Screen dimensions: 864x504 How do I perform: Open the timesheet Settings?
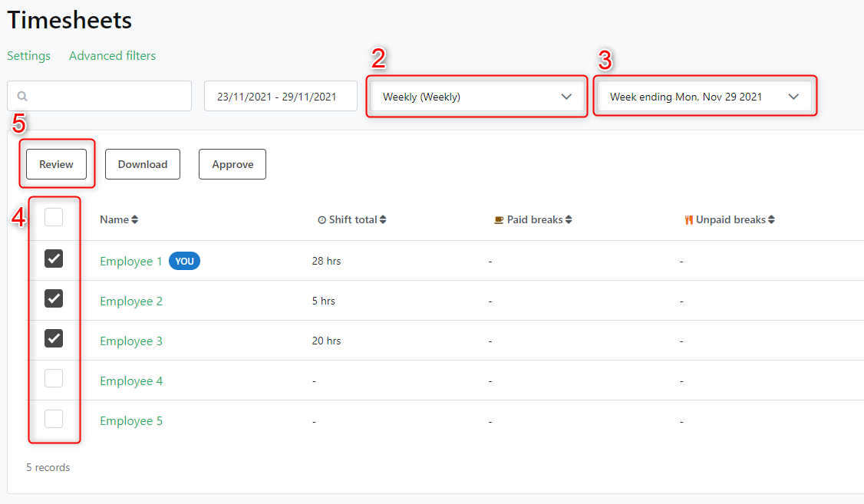click(x=28, y=55)
